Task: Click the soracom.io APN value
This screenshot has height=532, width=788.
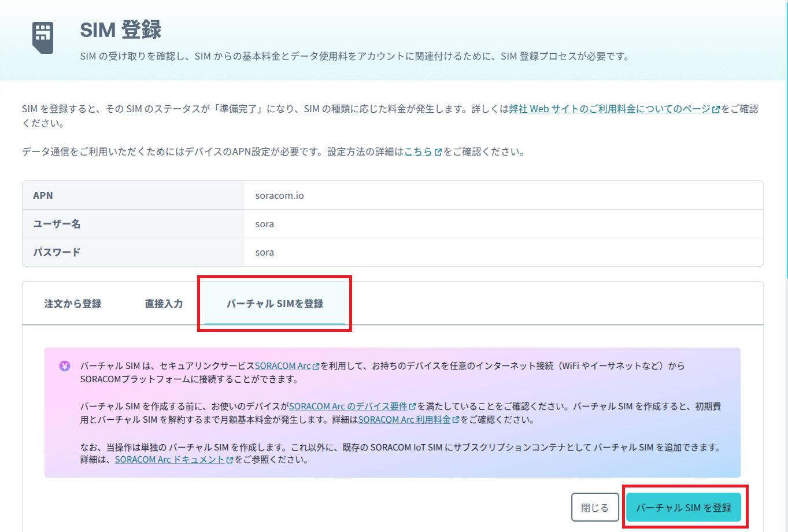Action: (280, 195)
